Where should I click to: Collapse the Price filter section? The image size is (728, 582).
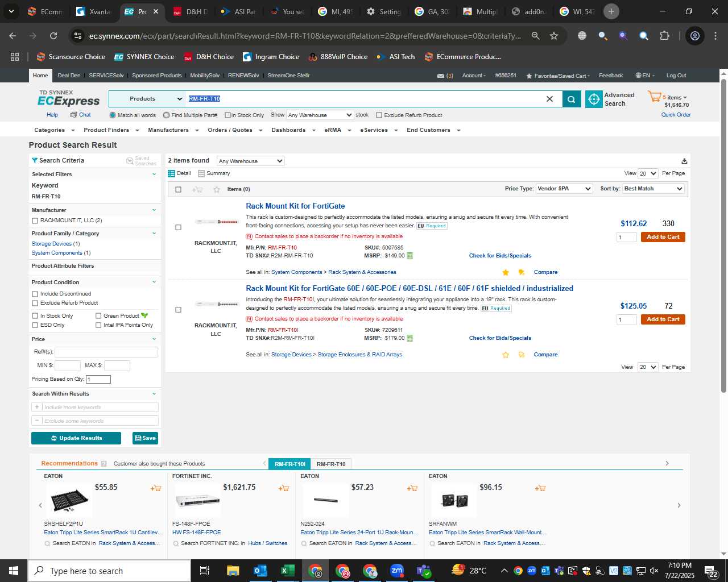[x=154, y=339]
